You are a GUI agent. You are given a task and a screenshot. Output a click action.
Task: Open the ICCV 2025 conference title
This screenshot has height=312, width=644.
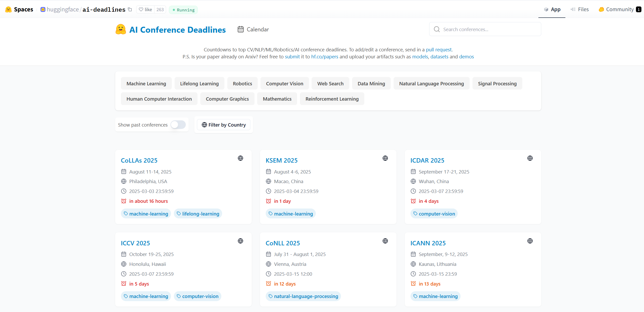(x=135, y=243)
